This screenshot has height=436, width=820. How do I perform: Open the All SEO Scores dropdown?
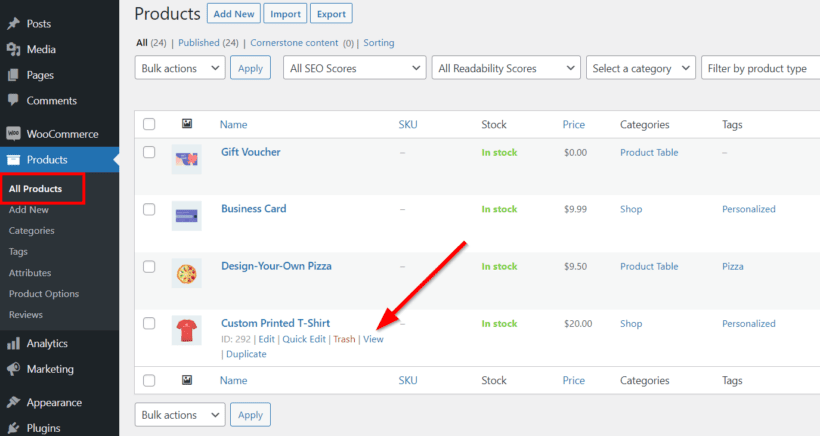355,68
